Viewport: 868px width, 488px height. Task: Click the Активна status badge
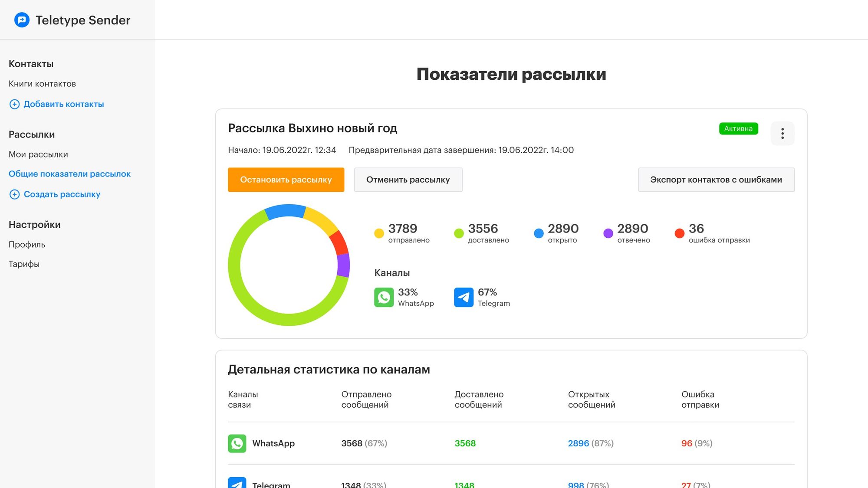point(738,129)
